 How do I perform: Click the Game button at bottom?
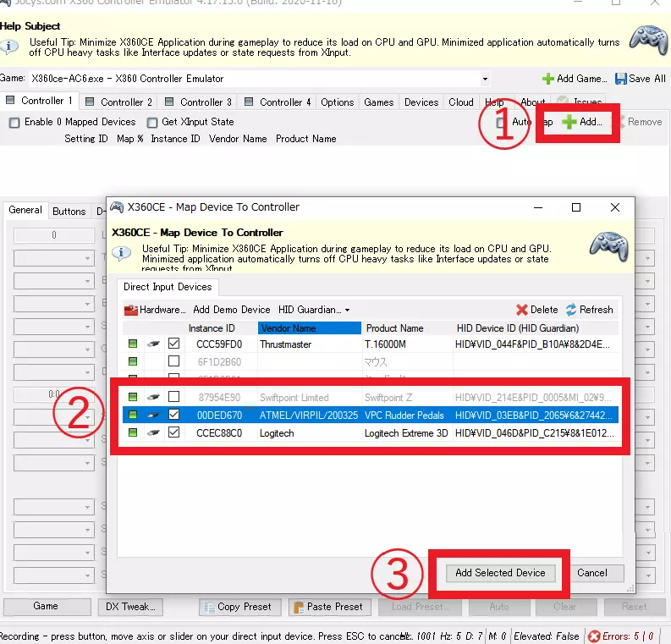(x=47, y=607)
